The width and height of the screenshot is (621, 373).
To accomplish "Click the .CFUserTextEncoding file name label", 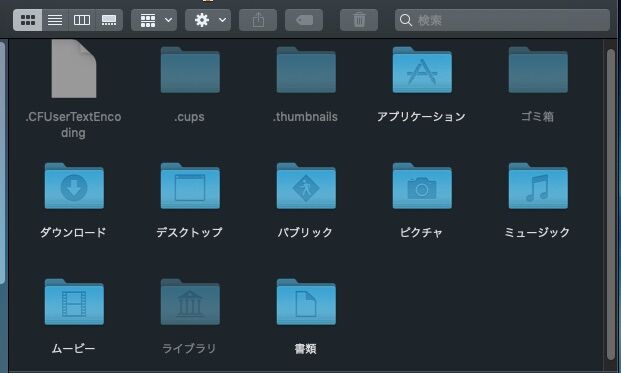I will 73,125.
